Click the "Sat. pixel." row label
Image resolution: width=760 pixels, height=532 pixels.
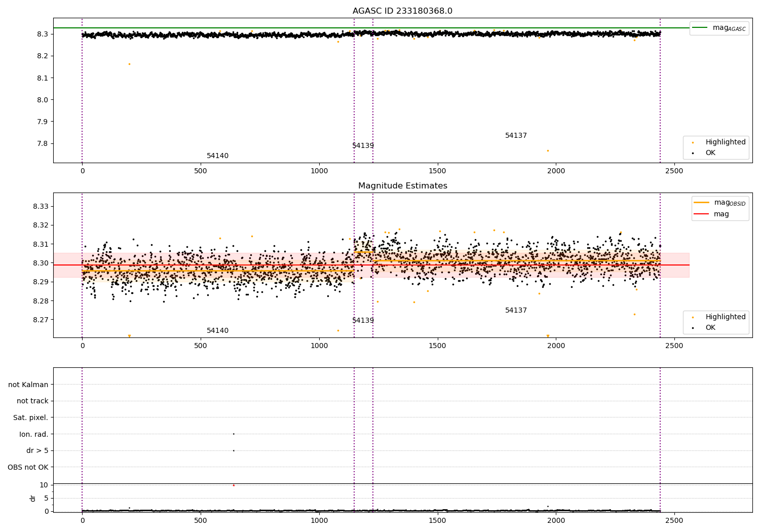click(31, 417)
